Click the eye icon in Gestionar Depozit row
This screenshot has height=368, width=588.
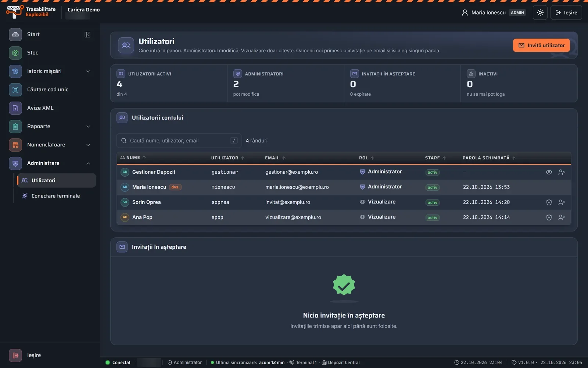549,172
